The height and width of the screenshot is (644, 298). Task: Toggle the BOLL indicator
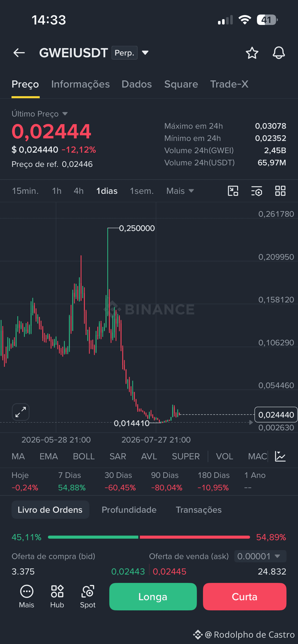84,456
